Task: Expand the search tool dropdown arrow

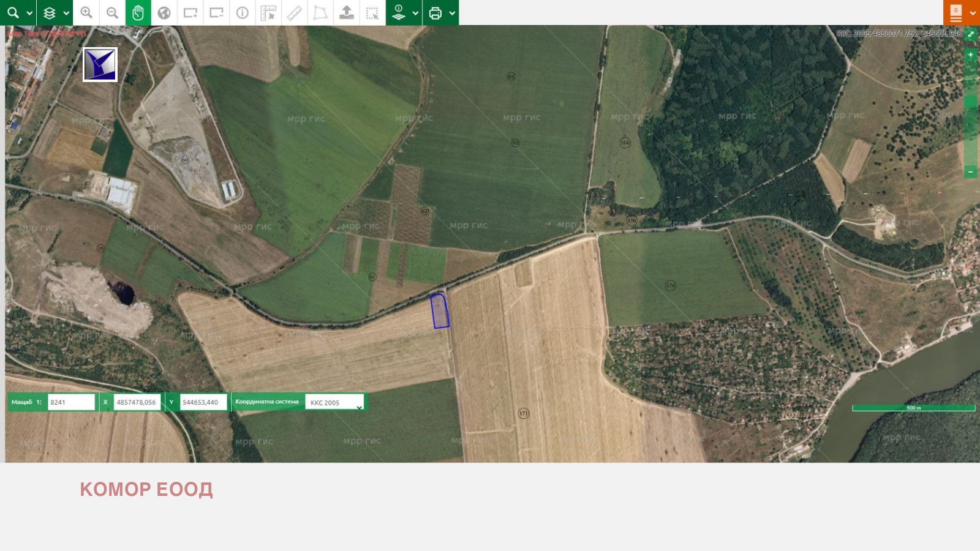Action: (29, 13)
